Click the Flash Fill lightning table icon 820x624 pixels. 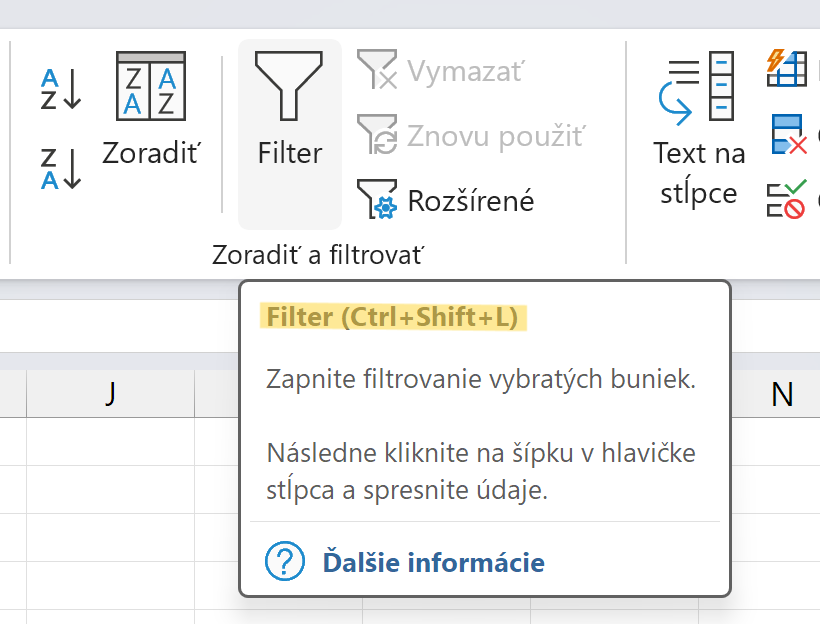pyautogui.click(x=787, y=69)
